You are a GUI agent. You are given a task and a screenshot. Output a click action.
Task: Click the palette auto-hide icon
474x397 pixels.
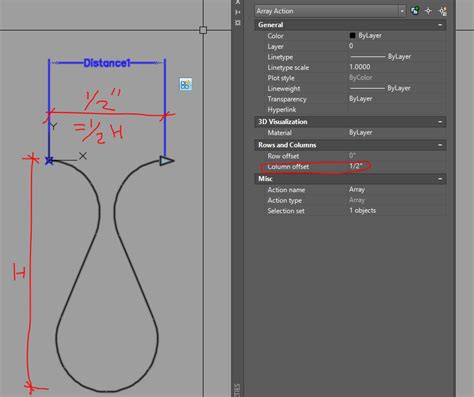coord(238,12)
